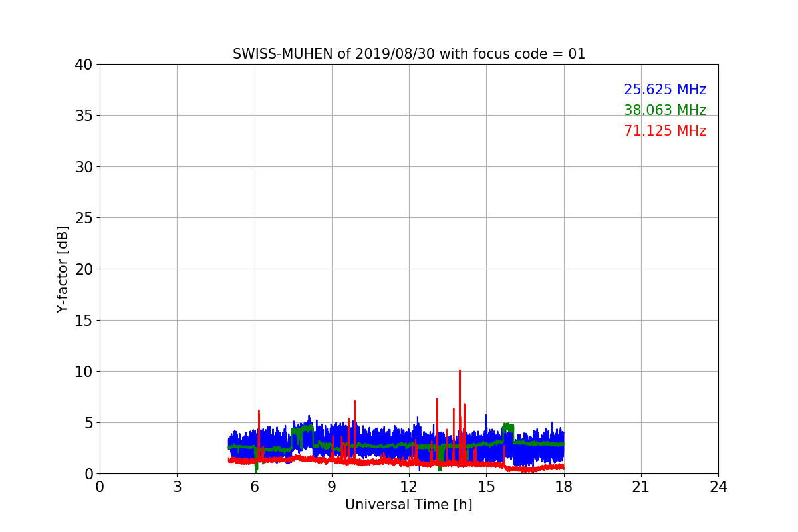Screen dimensions: 798x532
Task: Click the x-axis tick label 21
Action: point(641,487)
